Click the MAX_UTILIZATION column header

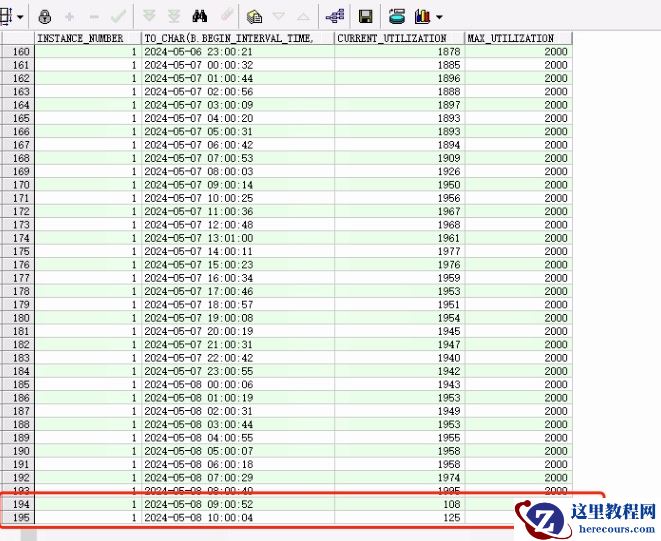tap(518, 38)
